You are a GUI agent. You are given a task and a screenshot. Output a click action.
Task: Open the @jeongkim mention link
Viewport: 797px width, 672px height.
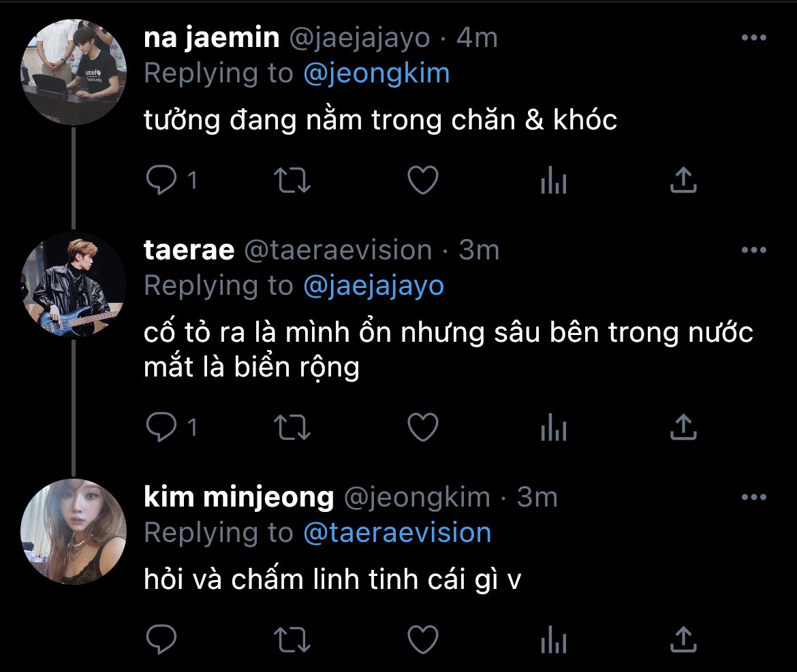pos(376,74)
